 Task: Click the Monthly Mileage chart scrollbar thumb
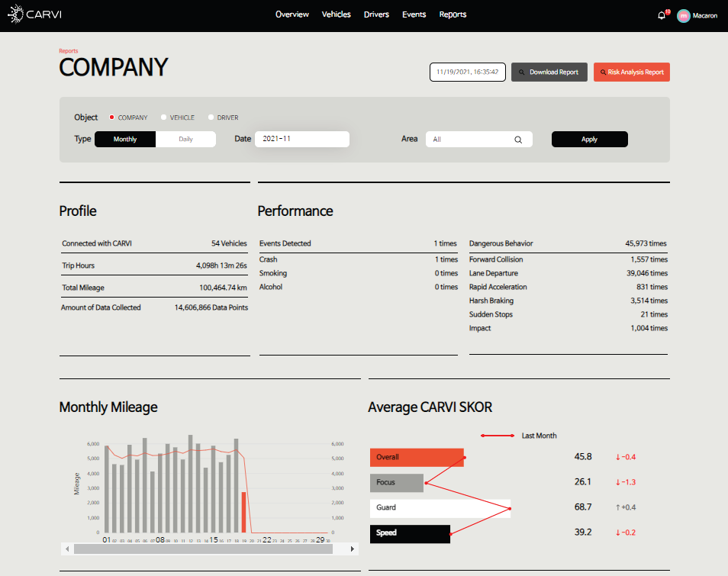[203, 549]
